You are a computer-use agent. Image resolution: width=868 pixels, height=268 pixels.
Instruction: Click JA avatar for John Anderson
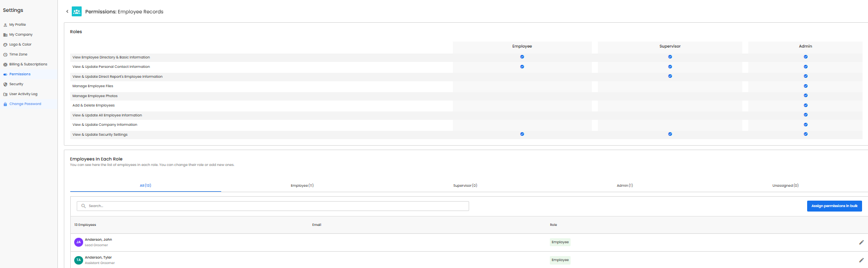pyautogui.click(x=78, y=242)
